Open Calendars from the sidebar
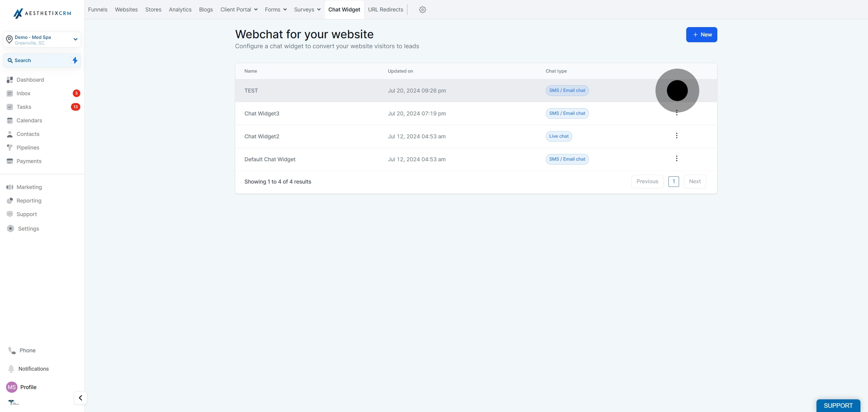 pos(29,120)
